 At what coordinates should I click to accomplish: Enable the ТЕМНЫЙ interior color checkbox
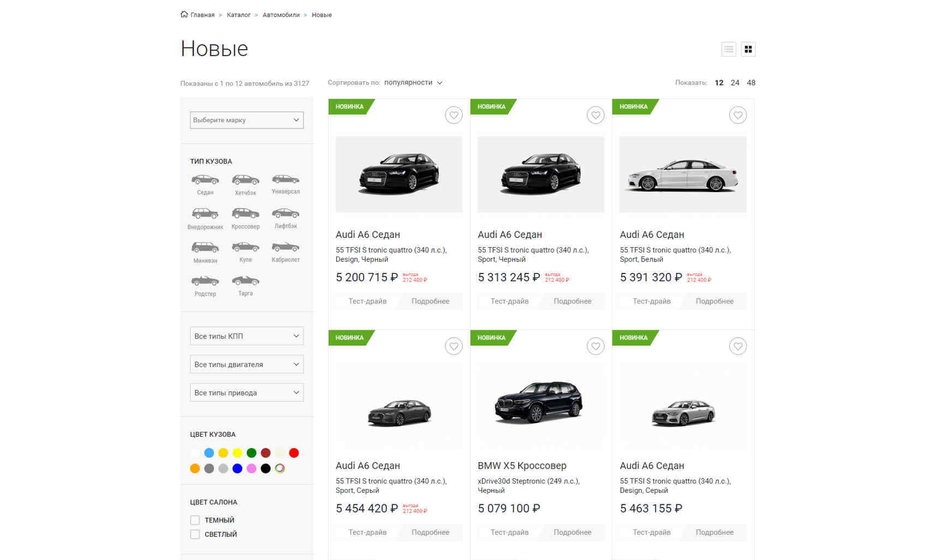(x=195, y=520)
